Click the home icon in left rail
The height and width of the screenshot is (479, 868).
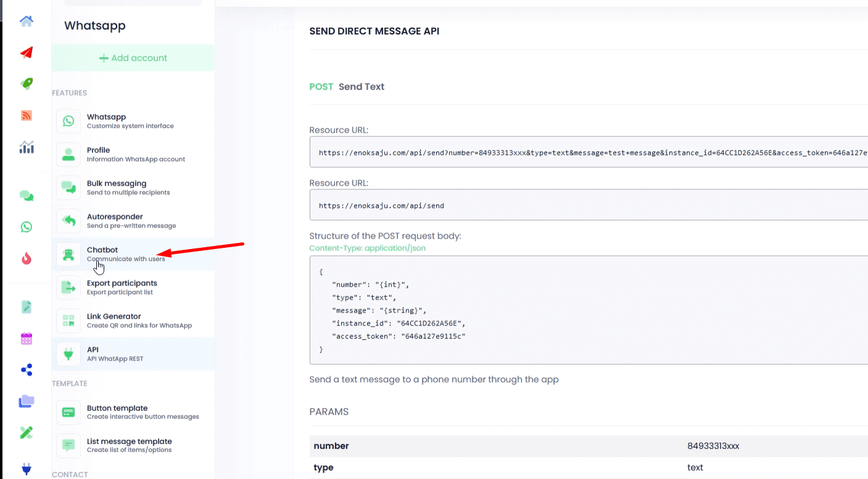pyautogui.click(x=27, y=22)
